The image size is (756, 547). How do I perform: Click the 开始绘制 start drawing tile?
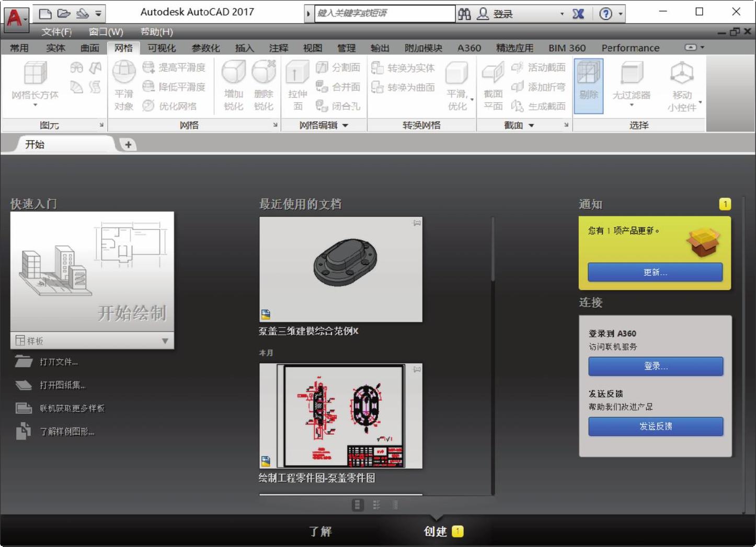pyautogui.click(x=92, y=272)
